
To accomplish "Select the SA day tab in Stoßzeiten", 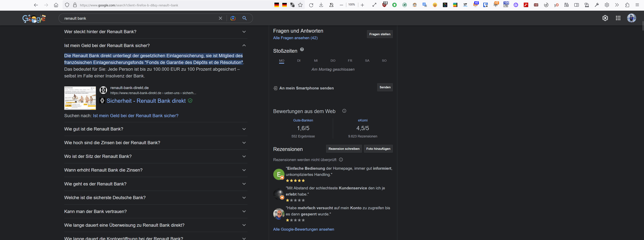I will pos(367,61).
